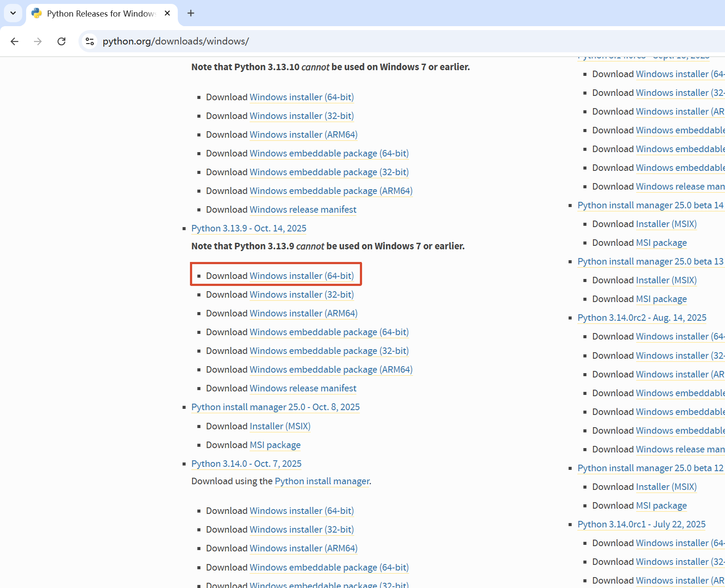This screenshot has height=588, width=725.
Task: Open Python 3.13.9 - Oct. 14, 2025 release
Action: 249,228
